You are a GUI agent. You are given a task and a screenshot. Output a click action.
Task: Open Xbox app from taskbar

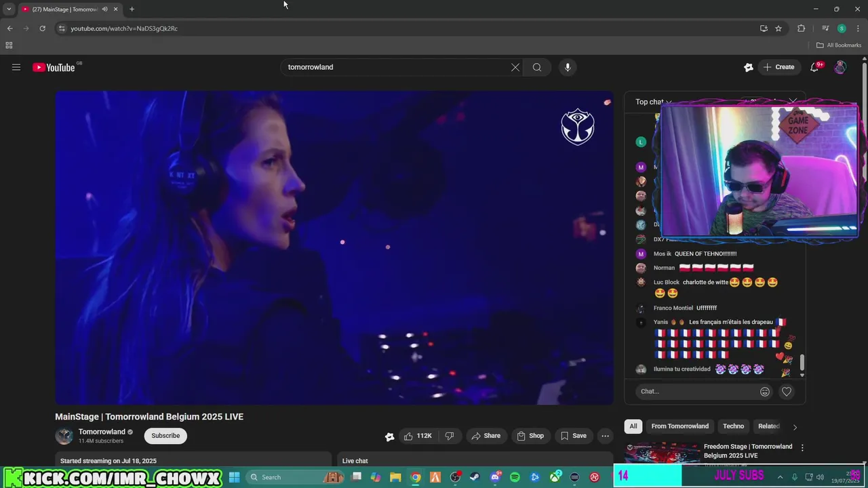(555, 477)
